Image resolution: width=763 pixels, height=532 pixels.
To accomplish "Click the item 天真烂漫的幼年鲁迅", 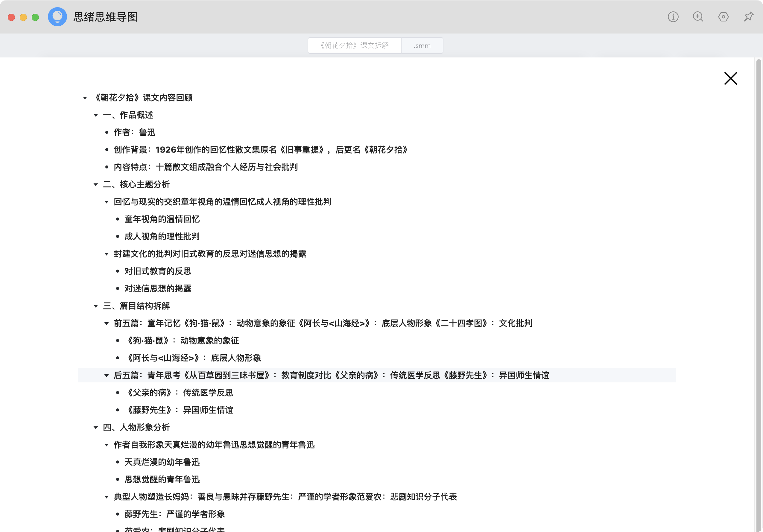I will click(x=162, y=462).
